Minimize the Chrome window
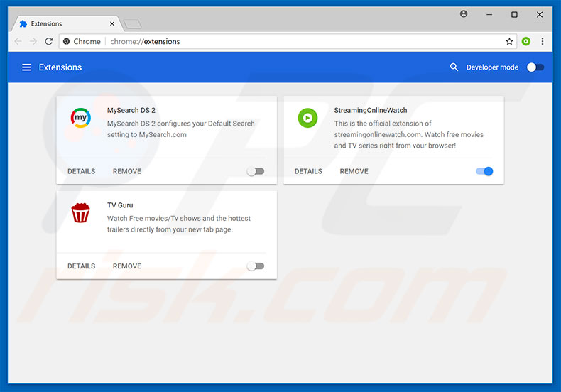Image resolution: width=561 pixels, height=392 pixels. coord(489,15)
